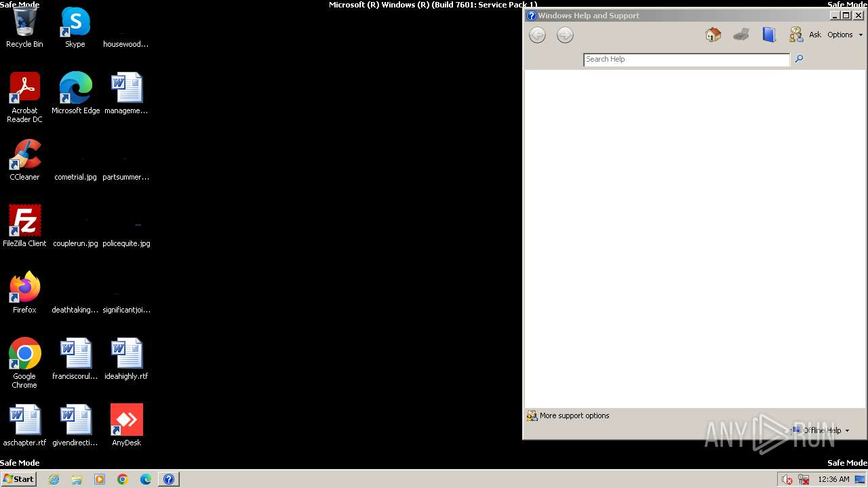Click the Print icon in Help toolbar
Screen dimensions: 868x488
pos(741,35)
